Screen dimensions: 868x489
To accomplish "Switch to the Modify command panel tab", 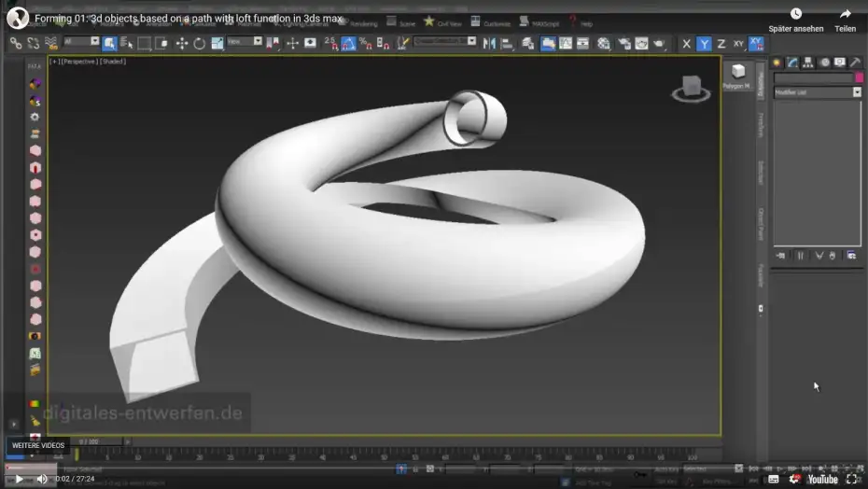I will coord(792,63).
